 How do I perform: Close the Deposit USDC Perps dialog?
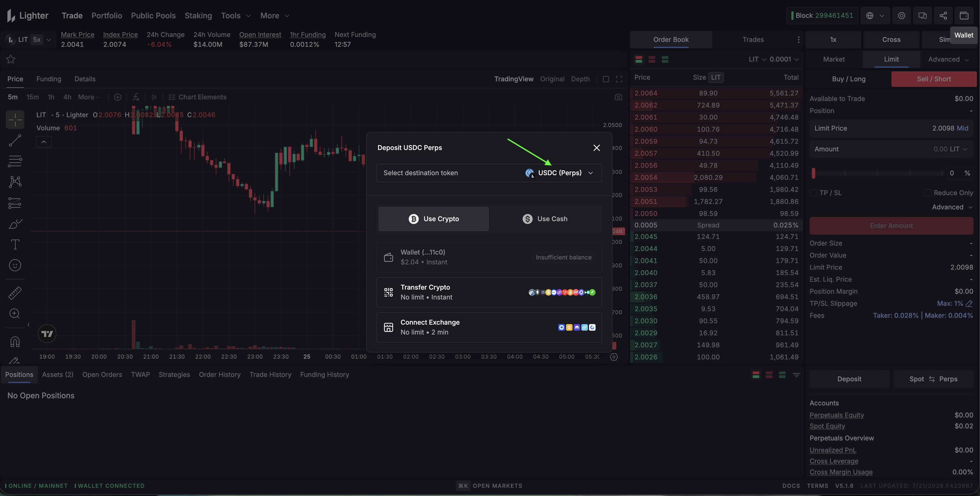pyautogui.click(x=596, y=148)
